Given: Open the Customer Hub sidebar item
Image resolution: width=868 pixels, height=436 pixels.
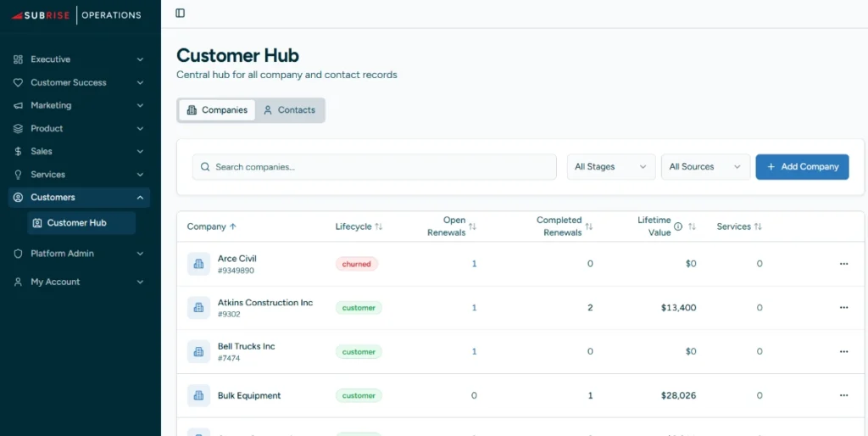Looking at the screenshot, I should click(x=81, y=223).
